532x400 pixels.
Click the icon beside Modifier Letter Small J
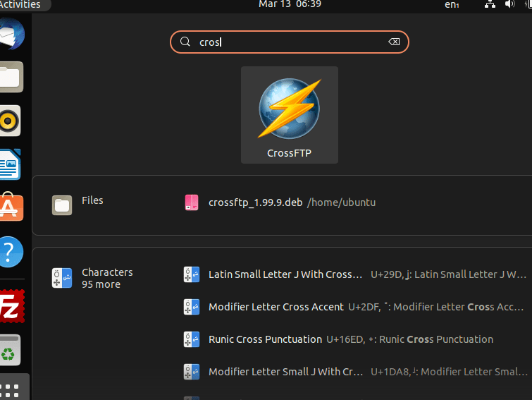click(x=192, y=372)
